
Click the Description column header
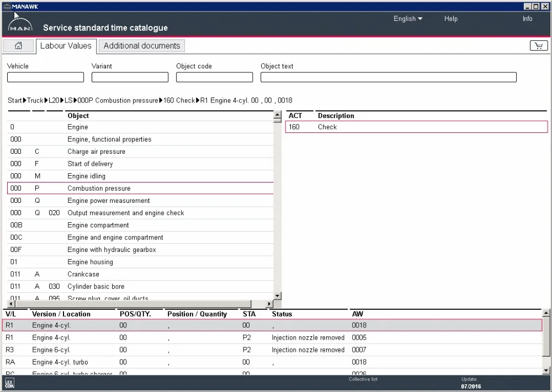(x=336, y=116)
